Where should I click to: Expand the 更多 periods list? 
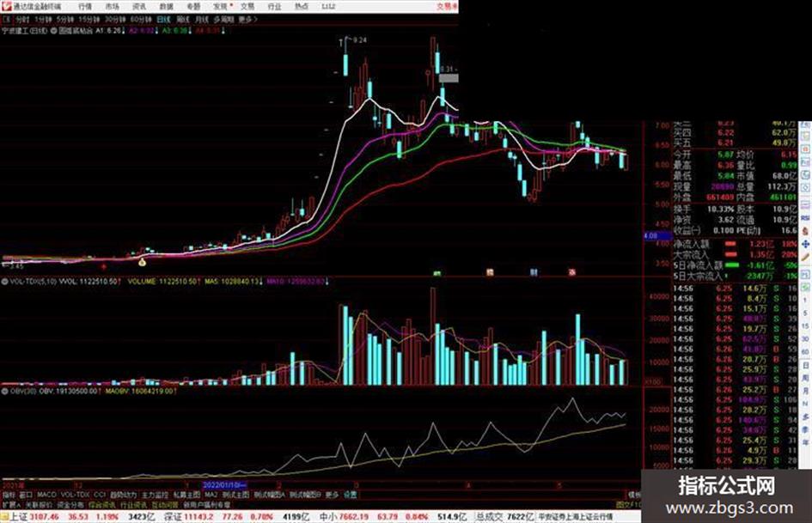247,19
